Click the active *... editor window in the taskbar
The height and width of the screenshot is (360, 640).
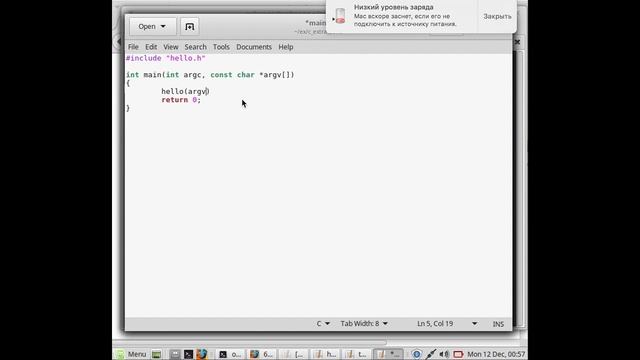click(388, 354)
